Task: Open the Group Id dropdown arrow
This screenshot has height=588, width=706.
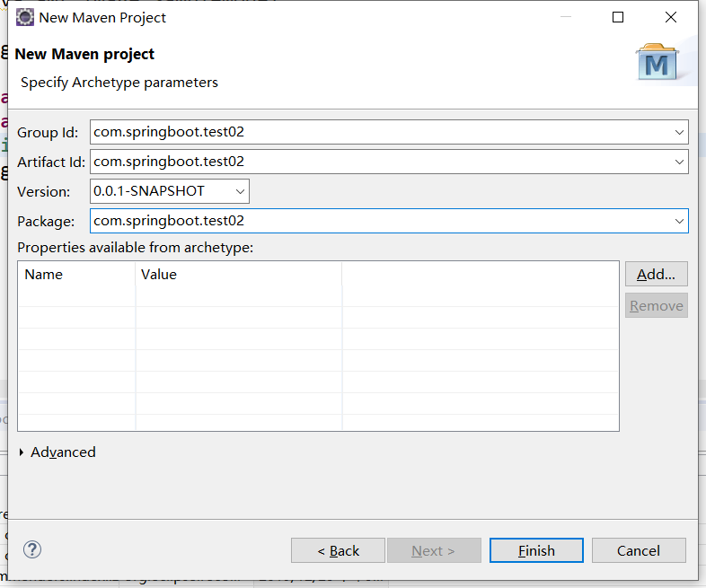Action: pos(679,132)
